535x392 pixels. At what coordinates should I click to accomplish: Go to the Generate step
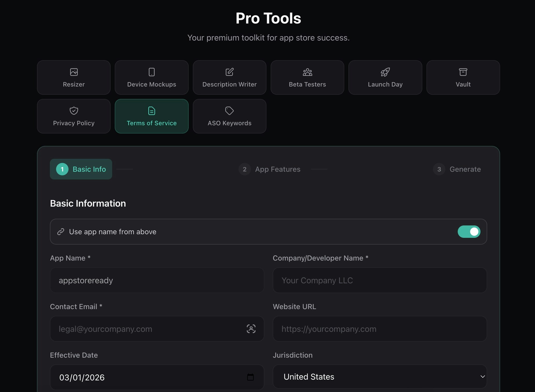[457, 169]
